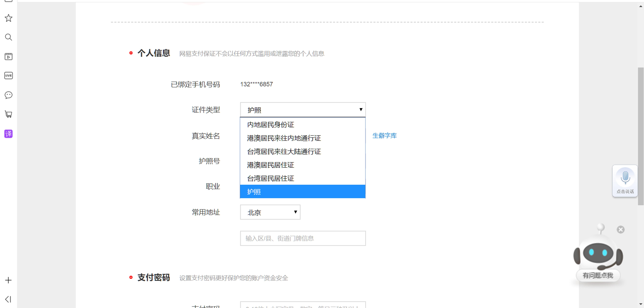Choose 台湾居民居住证 from the list
Screen dimensions: 644x308
[270, 178]
